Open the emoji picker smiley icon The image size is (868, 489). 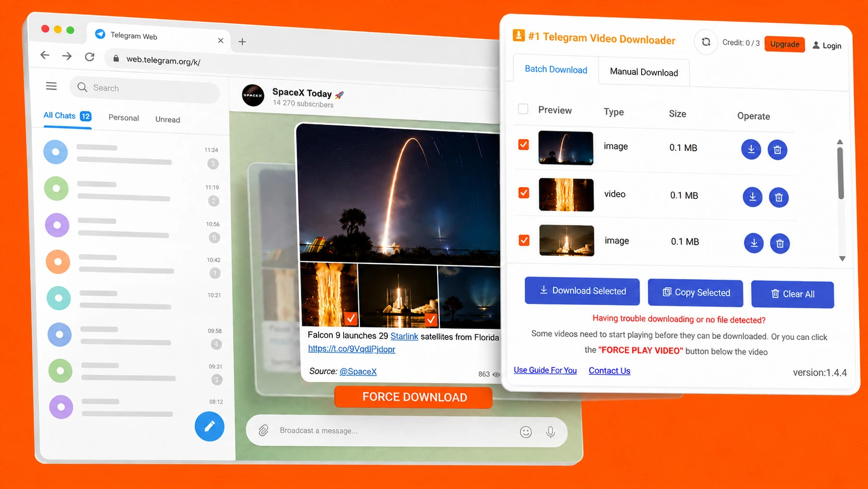click(x=526, y=432)
